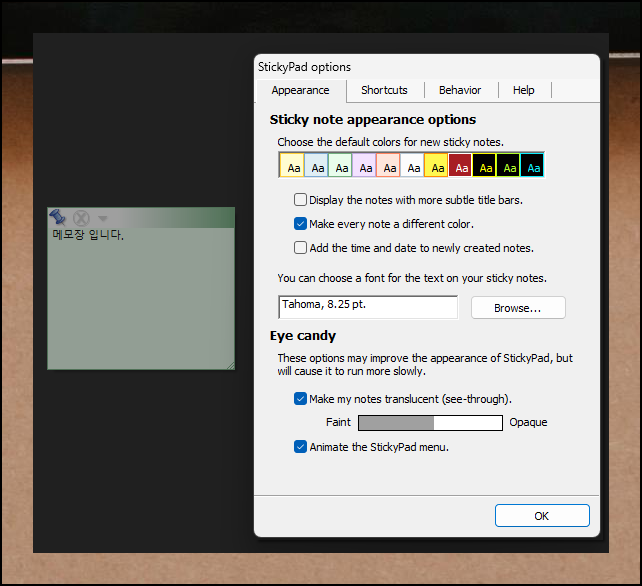The image size is (642, 586).
Task: Select the light green Aa color swatch
Action: (340, 165)
